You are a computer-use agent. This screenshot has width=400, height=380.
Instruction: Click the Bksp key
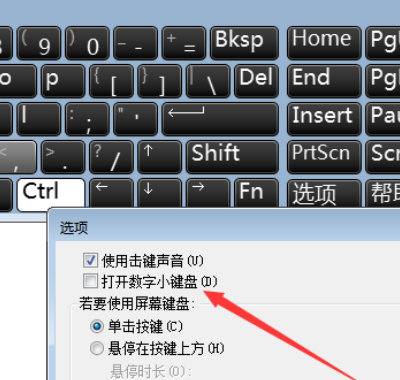(x=244, y=43)
